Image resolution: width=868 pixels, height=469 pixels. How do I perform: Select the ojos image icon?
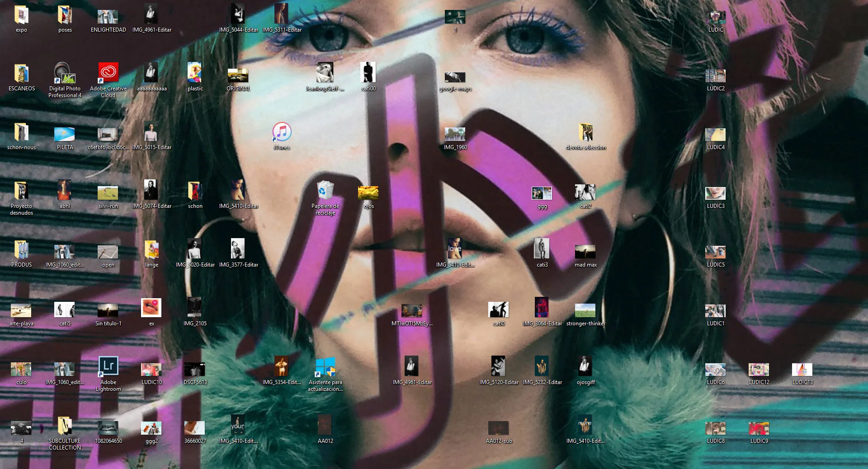click(x=368, y=193)
